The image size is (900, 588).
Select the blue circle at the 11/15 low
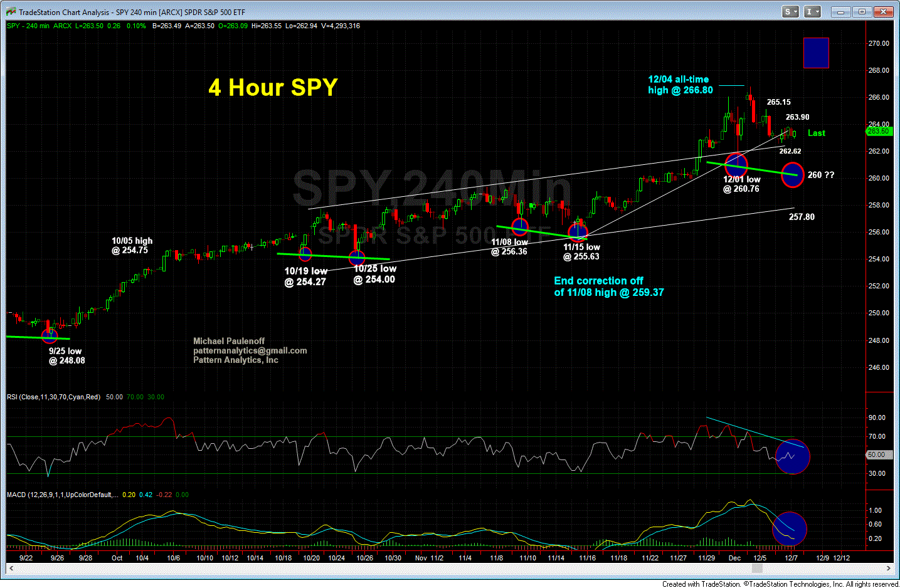[x=578, y=233]
